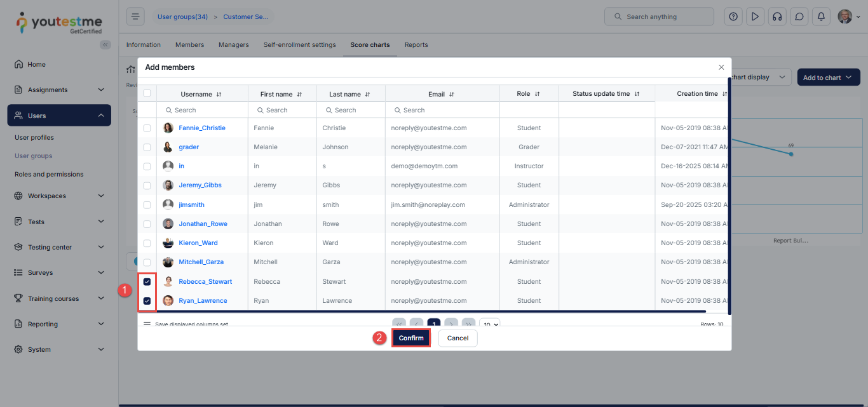Click the Confirm button
This screenshot has width=868, height=407.
click(x=411, y=338)
